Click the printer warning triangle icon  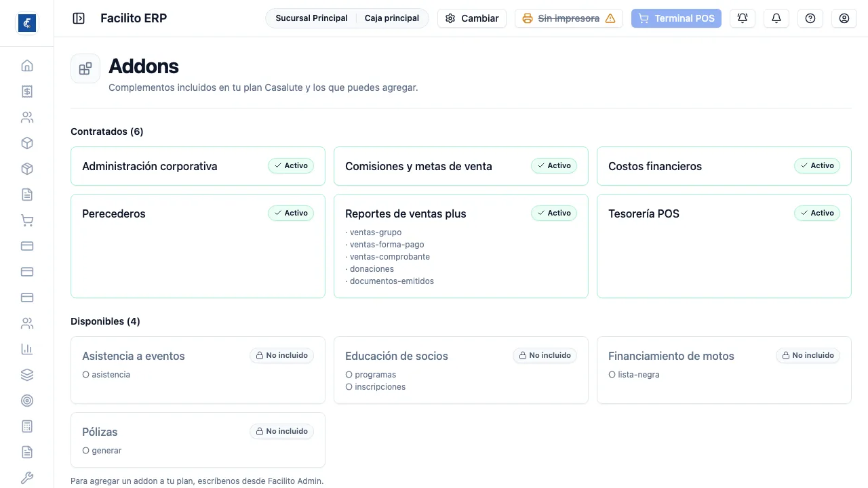[x=610, y=18]
